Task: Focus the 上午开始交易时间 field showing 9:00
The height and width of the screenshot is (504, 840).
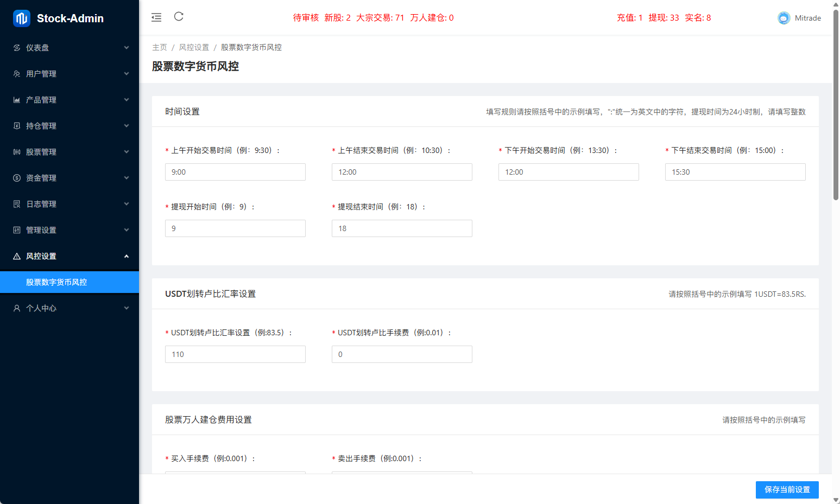Action: pyautogui.click(x=235, y=172)
